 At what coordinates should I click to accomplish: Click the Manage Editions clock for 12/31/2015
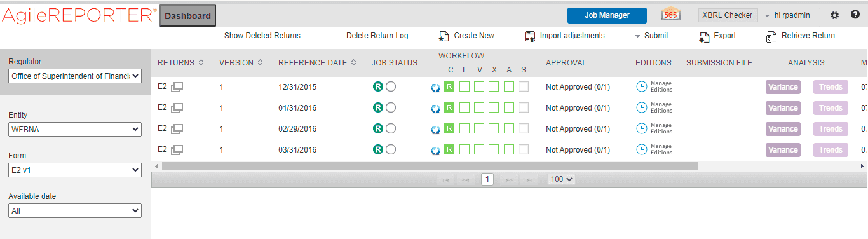(642, 87)
